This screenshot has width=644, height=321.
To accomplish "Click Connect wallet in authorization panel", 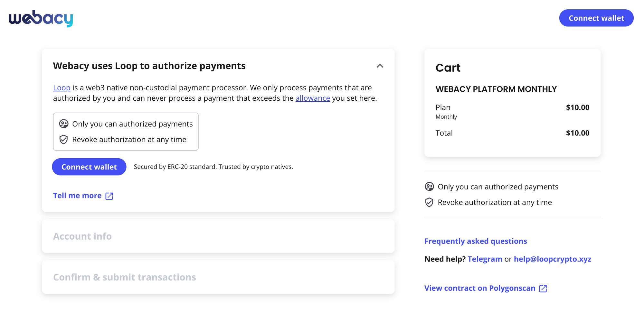I will [x=89, y=167].
